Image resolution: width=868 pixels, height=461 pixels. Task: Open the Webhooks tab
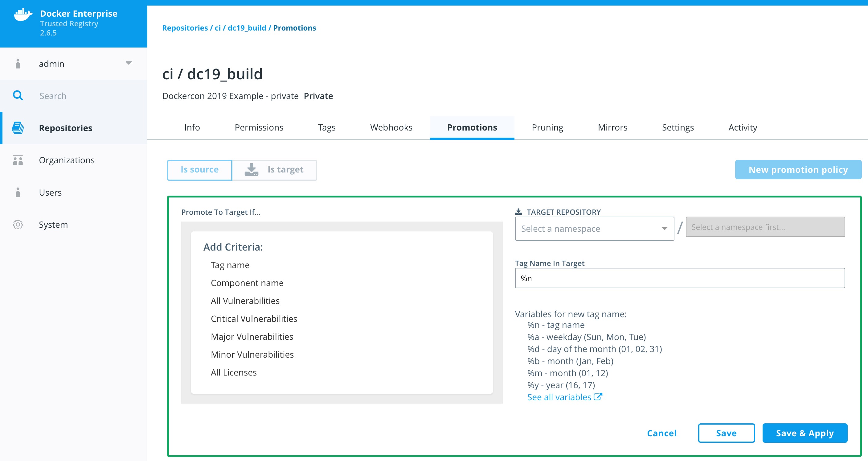pyautogui.click(x=391, y=127)
